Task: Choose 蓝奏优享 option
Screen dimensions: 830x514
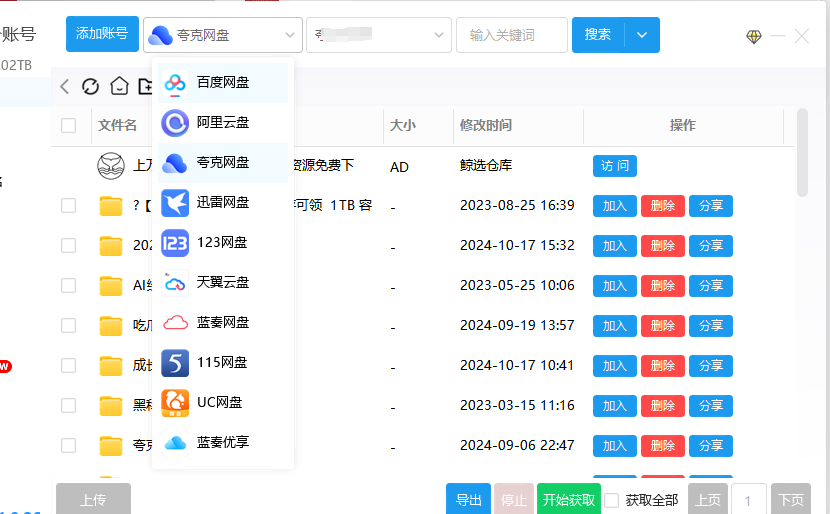Action: pyautogui.click(x=223, y=443)
